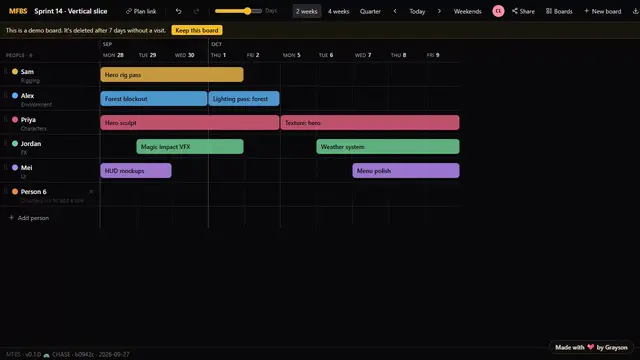Go to previous period with left chevron
The height and width of the screenshot is (360, 640).
point(395,11)
